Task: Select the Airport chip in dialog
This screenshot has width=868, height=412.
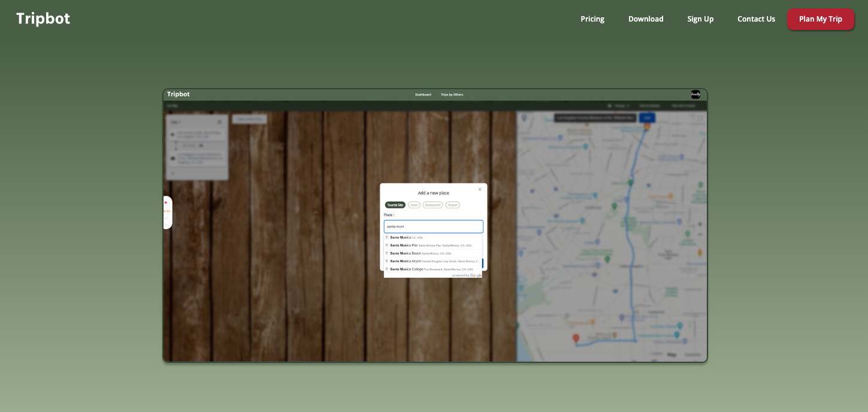Action: tap(453, 205)
